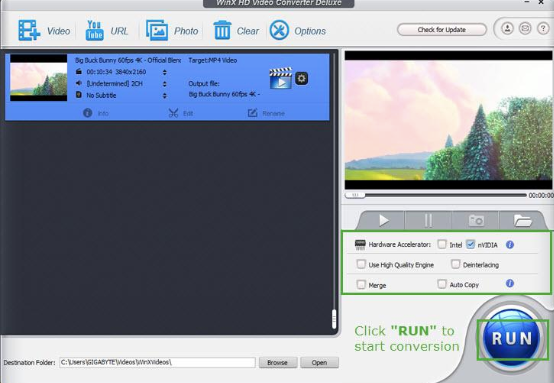Take a snapshot with the camera icon
Image resolution: width=554 pixels, height=383 pixels.
coord(476,220)
